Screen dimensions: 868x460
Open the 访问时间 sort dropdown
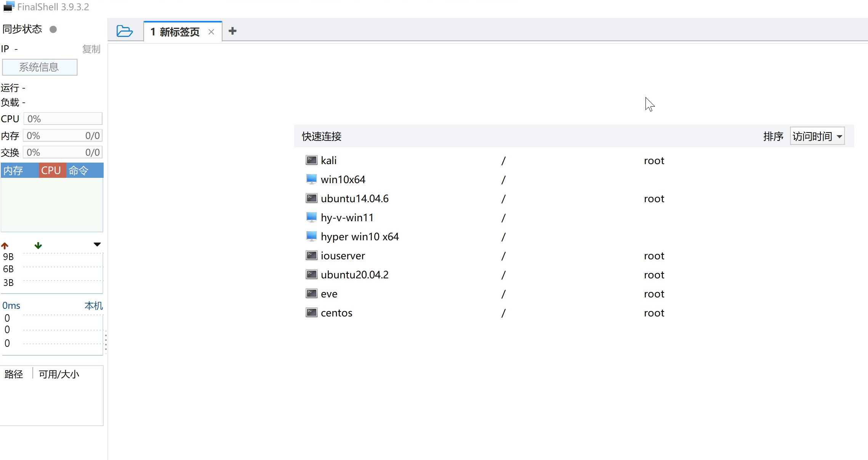(x=817, y=136)
